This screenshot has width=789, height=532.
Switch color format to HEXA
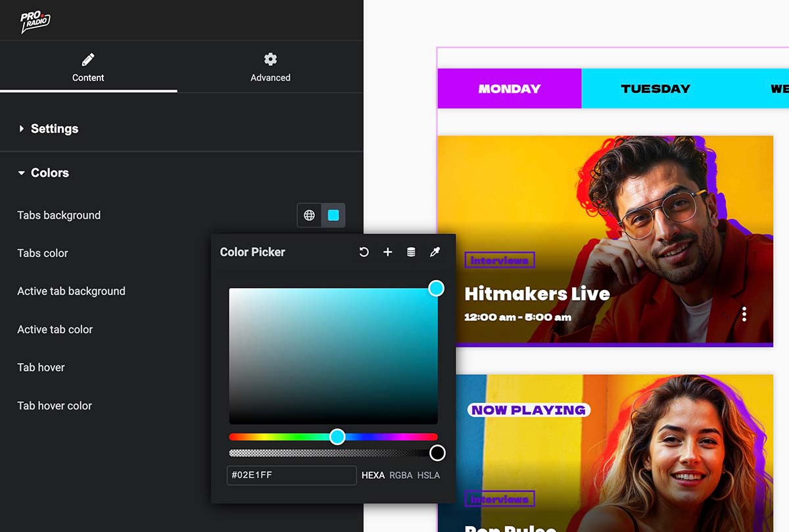coord(373,475)
